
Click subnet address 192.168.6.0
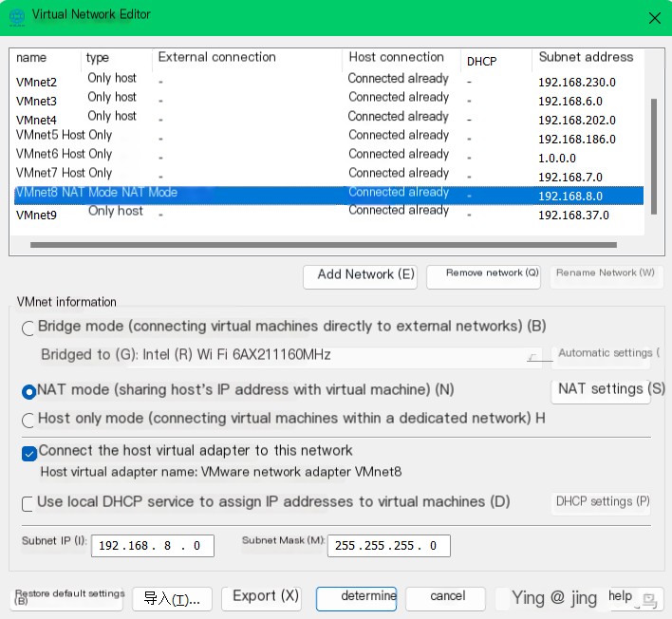pos(570,102)
